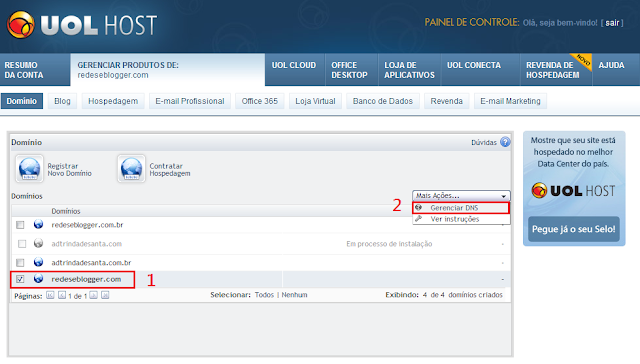Check the adtrindadesanta.com checkbox

[22, 244]
